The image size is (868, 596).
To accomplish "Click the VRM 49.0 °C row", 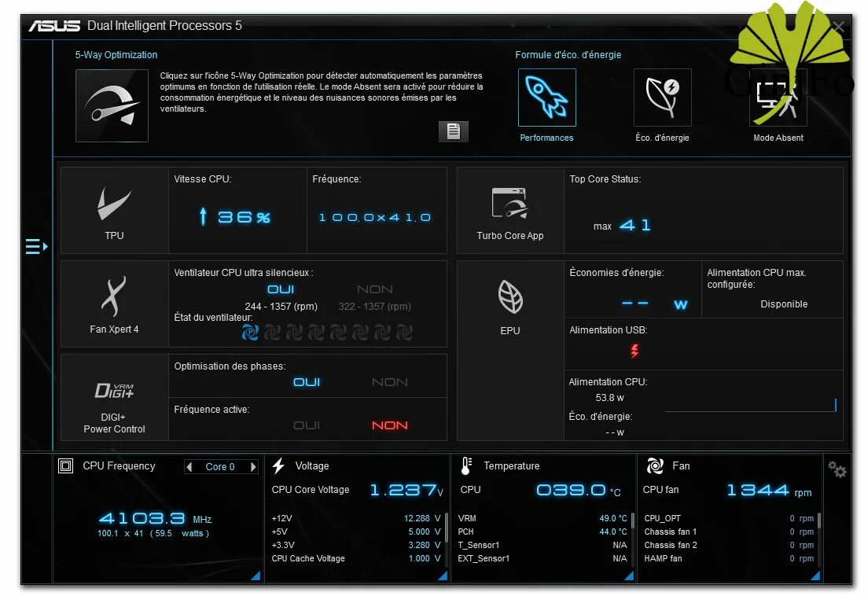I will 542,518.
